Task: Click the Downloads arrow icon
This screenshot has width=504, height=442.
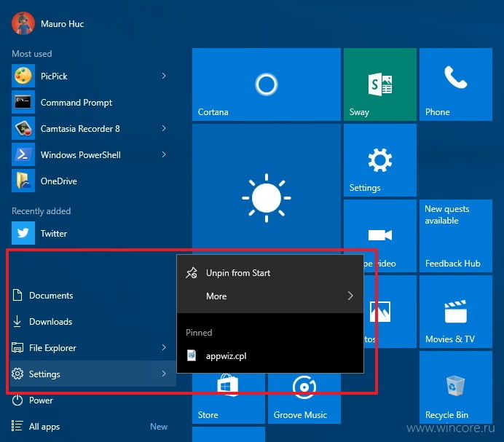Action: (17, 321)
